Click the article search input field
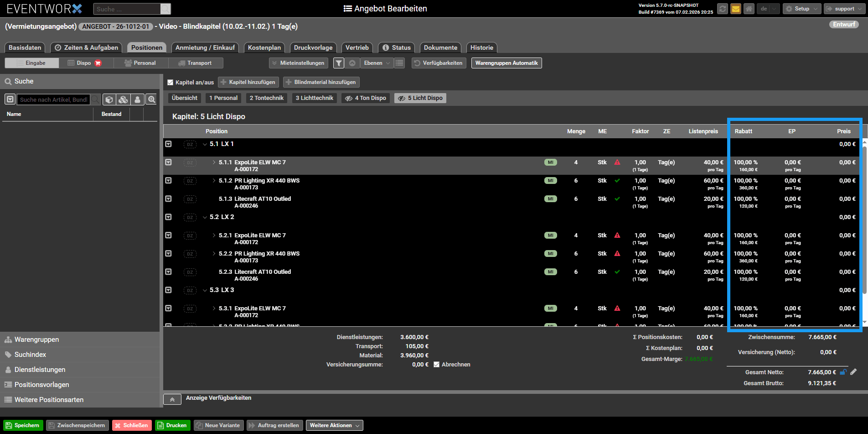This screenshot has width=868, height=434. [53, 99]
